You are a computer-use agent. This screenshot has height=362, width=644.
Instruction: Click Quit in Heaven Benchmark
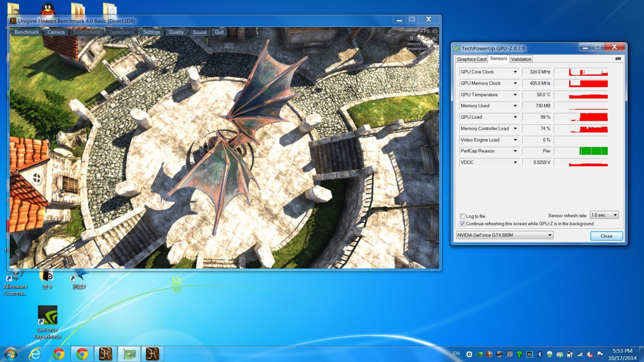point(219,32)
